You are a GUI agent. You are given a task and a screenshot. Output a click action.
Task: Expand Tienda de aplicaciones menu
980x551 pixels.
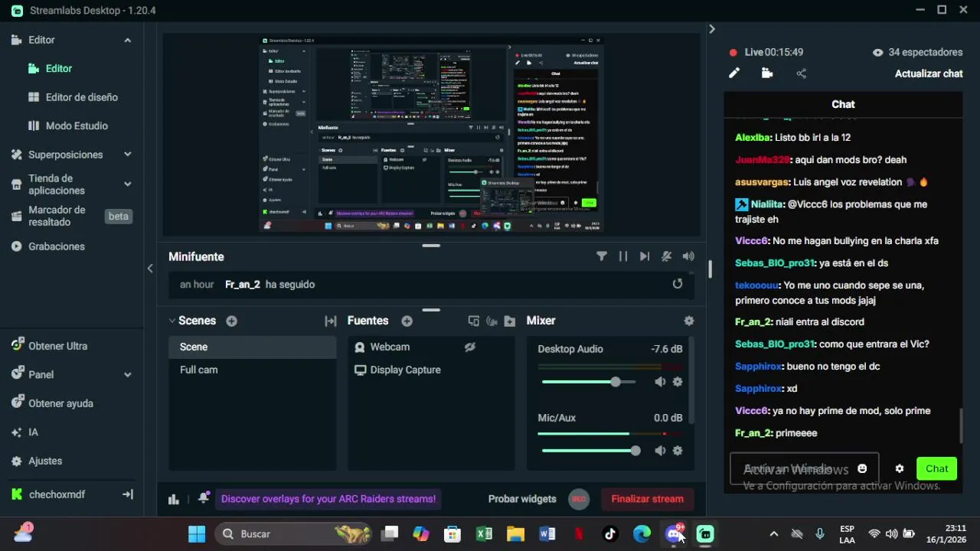tap(127, 184)
